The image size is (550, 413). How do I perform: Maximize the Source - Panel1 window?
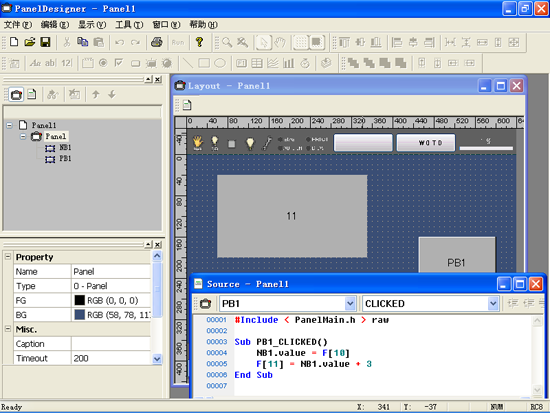pyautogui.click(x=520, y=284)
